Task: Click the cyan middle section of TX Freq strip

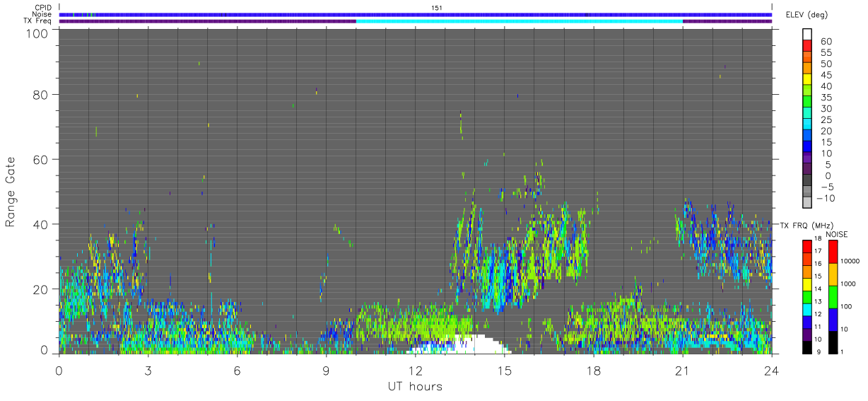Action: coord(519,21)
